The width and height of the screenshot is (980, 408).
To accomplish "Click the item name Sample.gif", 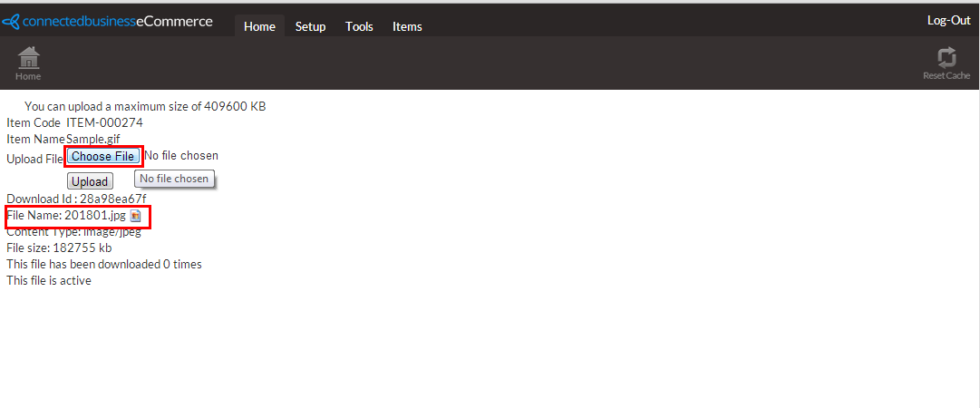I will coord(93,139).
